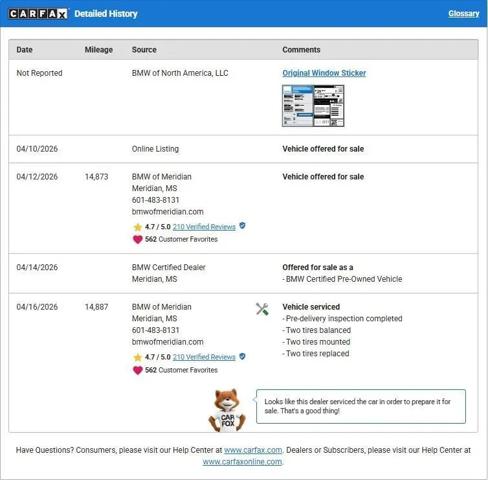Click the Mileage column header

tap(99, 50)
